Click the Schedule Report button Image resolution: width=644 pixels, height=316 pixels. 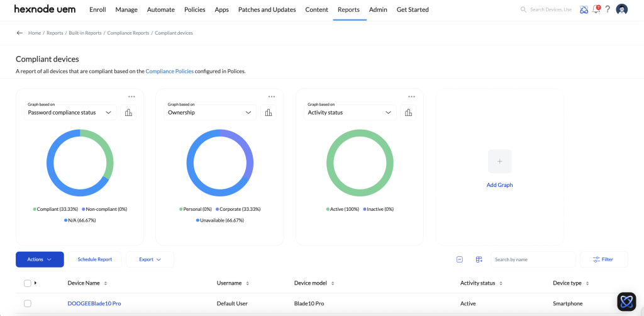tap(94, 259)
